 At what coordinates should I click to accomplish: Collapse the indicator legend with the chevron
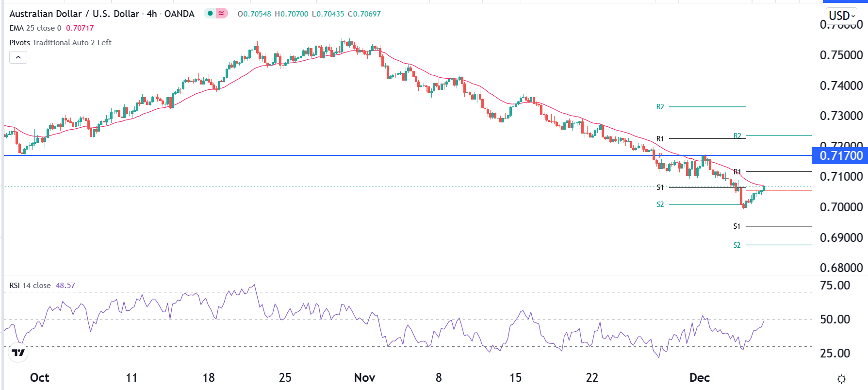(18, 57)
